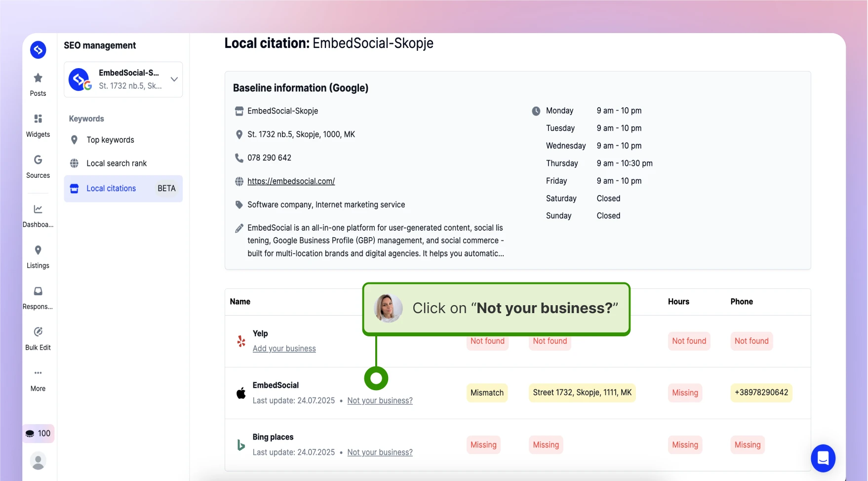Click the Saturday Closed entry
This screenshot has height=481, width=868.
(608, 199)
